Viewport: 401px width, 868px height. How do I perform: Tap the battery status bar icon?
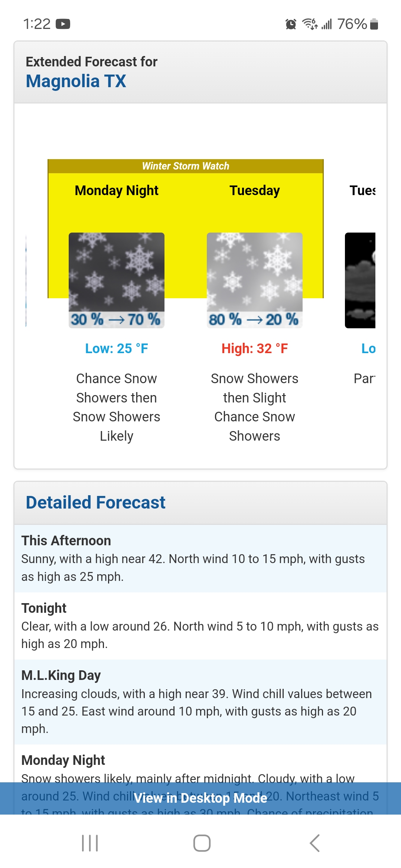(374, 24)
